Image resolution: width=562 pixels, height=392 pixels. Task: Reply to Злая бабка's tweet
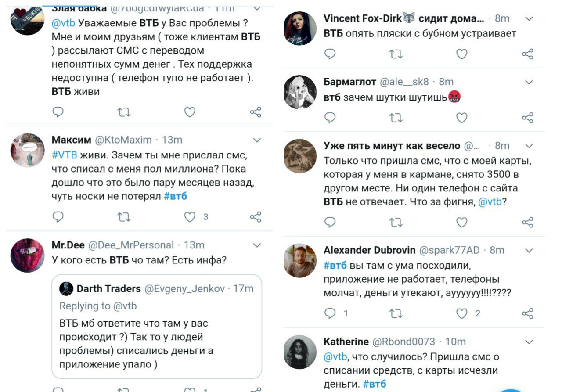tap(58, 112)
